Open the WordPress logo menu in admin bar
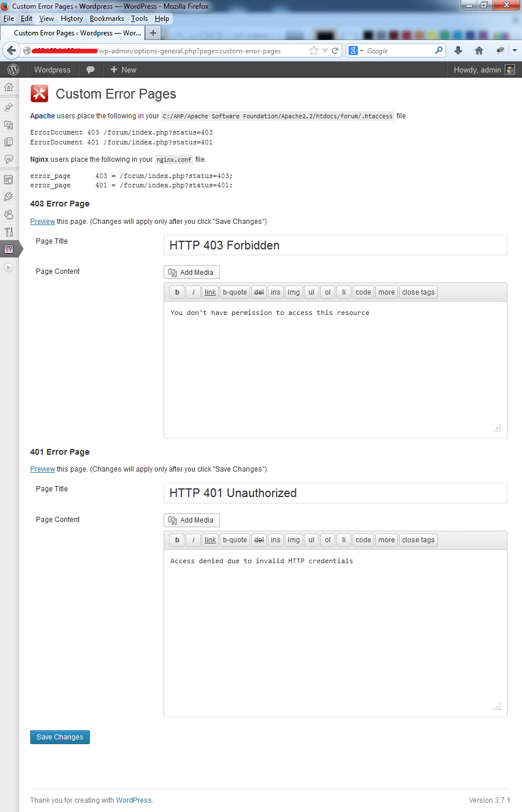 [13, 70]
